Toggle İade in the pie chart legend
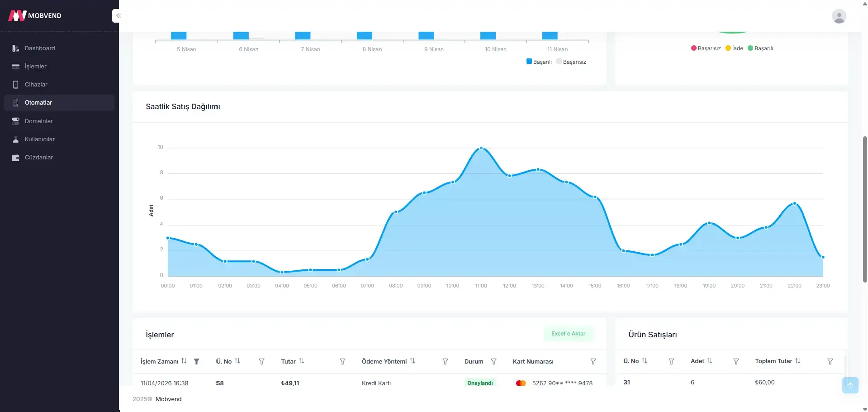 click(734, 48)
